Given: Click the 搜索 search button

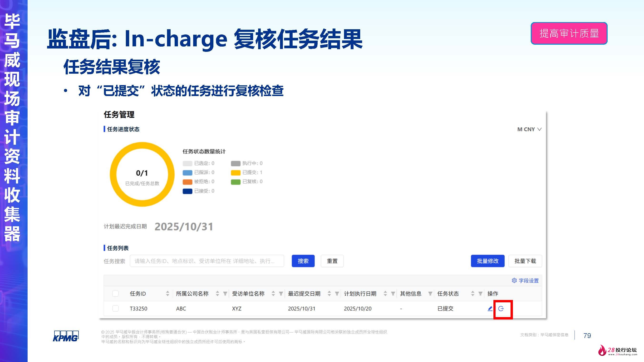Looking at the screenshot, I should (x=303, y=261).
